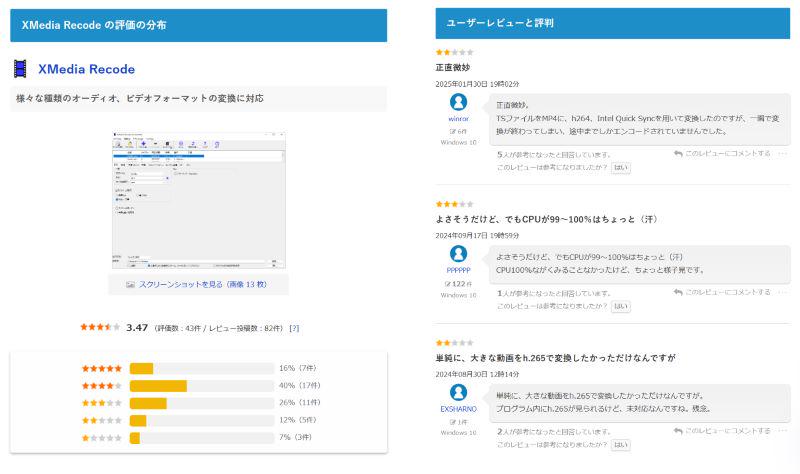Click the XMedia Recode film strip icon

point(20,69)
